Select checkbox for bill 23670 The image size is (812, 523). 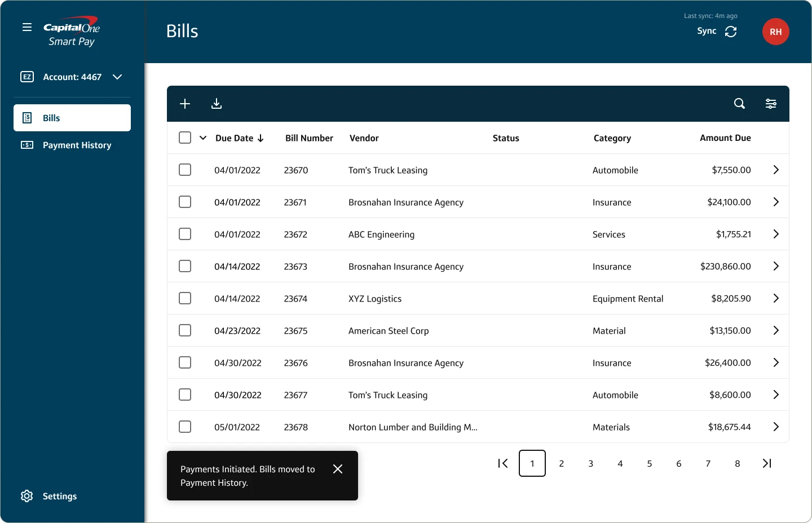coord(185,170)
